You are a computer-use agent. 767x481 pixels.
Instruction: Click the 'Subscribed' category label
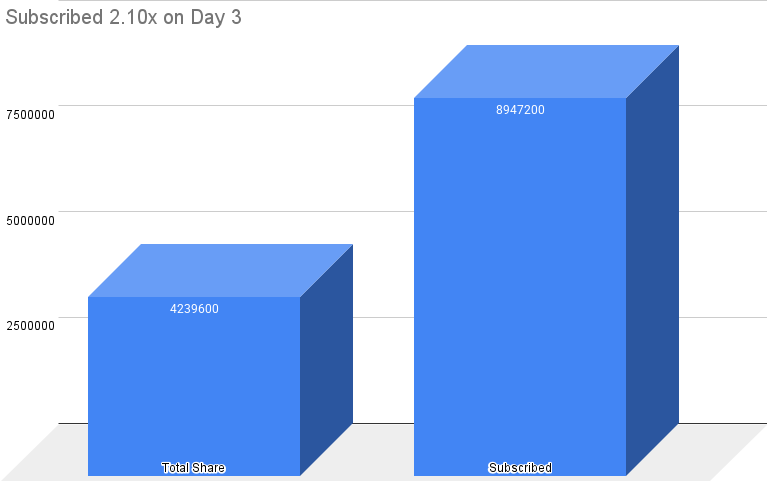520,468
